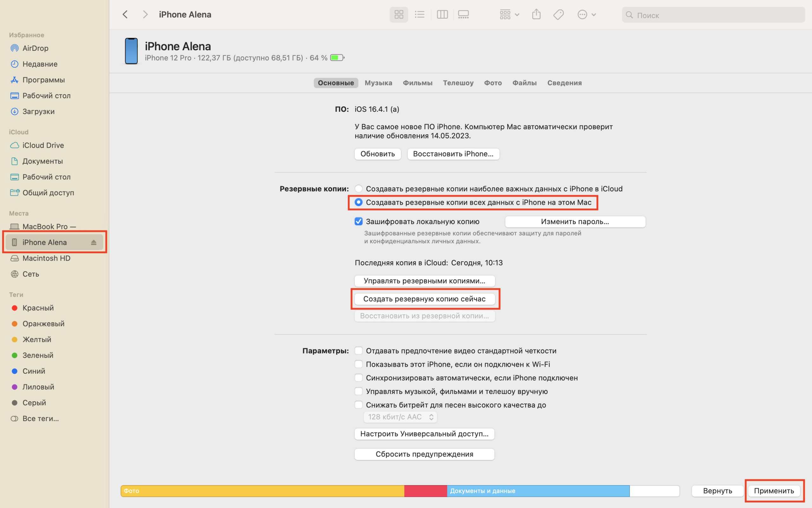Switch to column view
Image resolution: width=812 pixels, height=508 pixels.
[442, 15]
